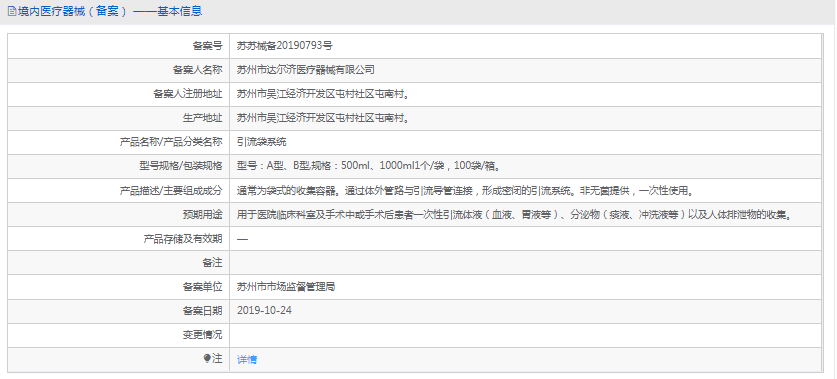Select filing authority 苏州市市场监督管理局
837x379 pixels.
point(286,287)
